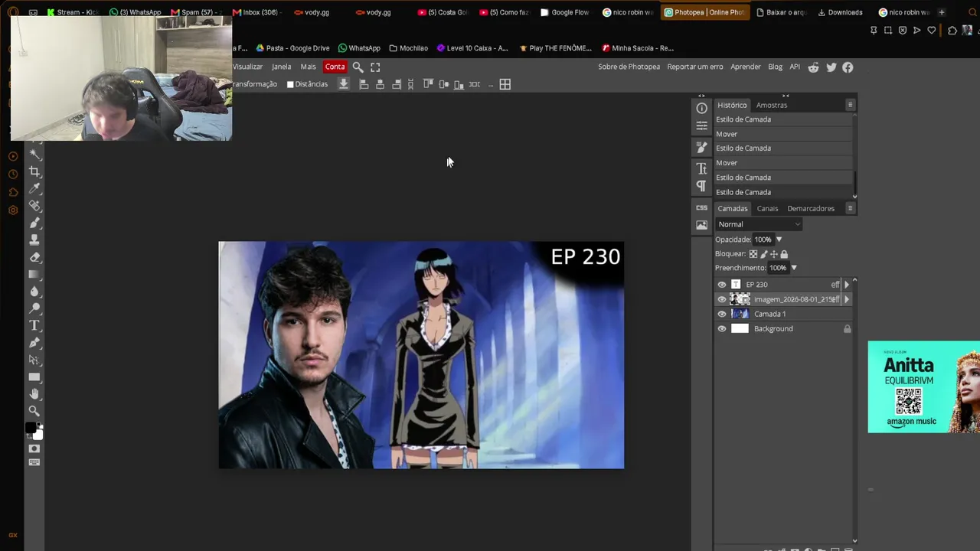Image resolution: width=980 pixels, height=551 pixels.
Task: Open Photopea's Twitter page icon
Action: pos(831,67)
